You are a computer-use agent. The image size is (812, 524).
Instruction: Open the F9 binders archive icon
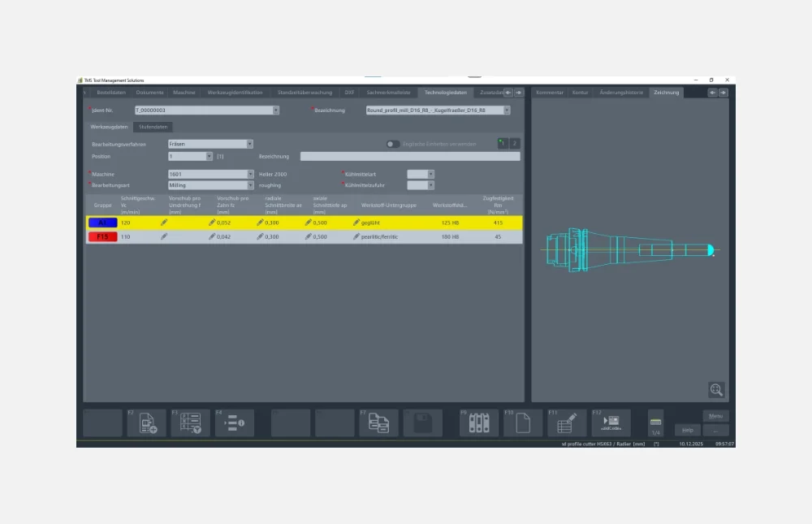point(479,422)
